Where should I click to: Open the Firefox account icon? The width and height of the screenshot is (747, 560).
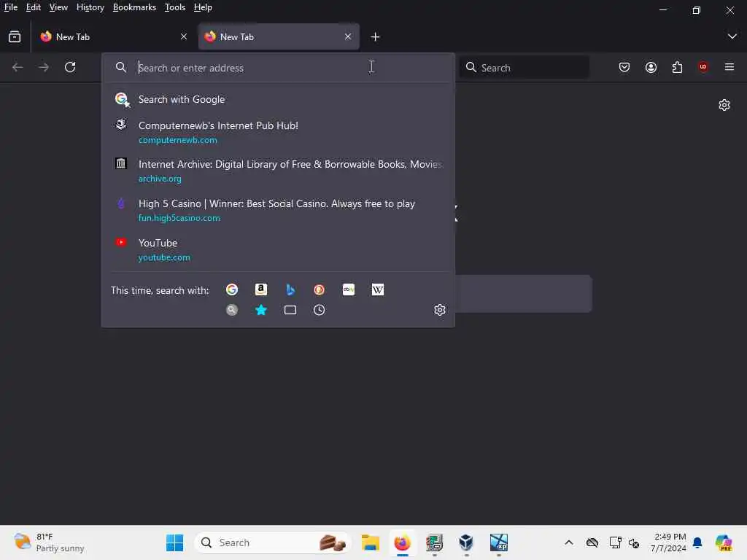click(651, 67)
